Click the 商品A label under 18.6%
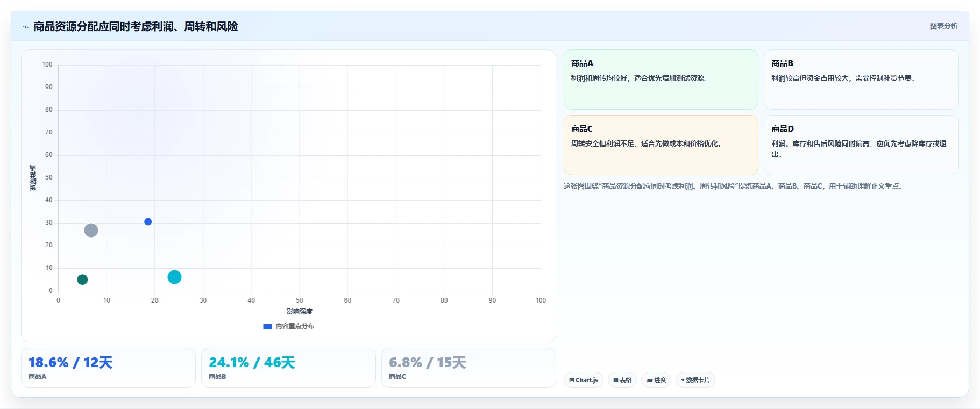The image size is (980, 409). pyautogui.click(x=37, y=377)
